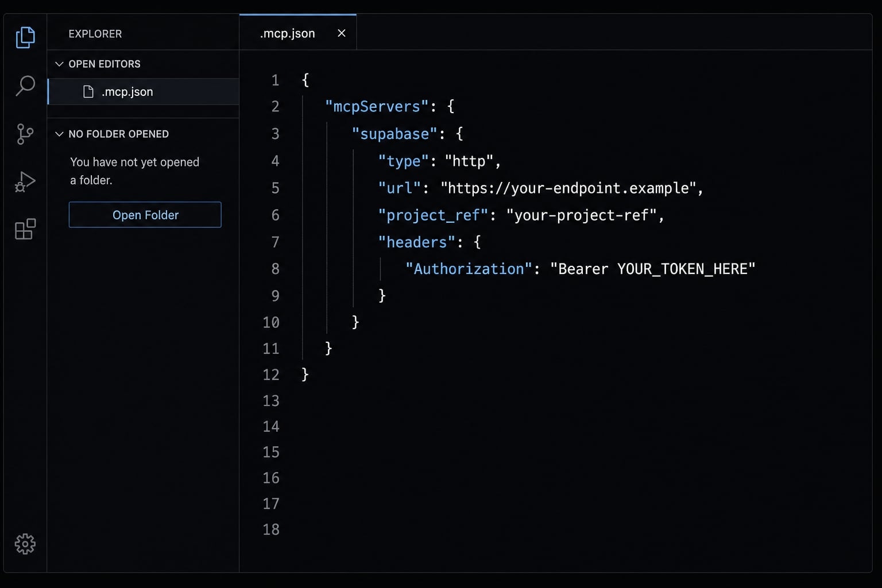Click line number 1 in the gutter
882x588 pixels.
(x=276, y=80)
